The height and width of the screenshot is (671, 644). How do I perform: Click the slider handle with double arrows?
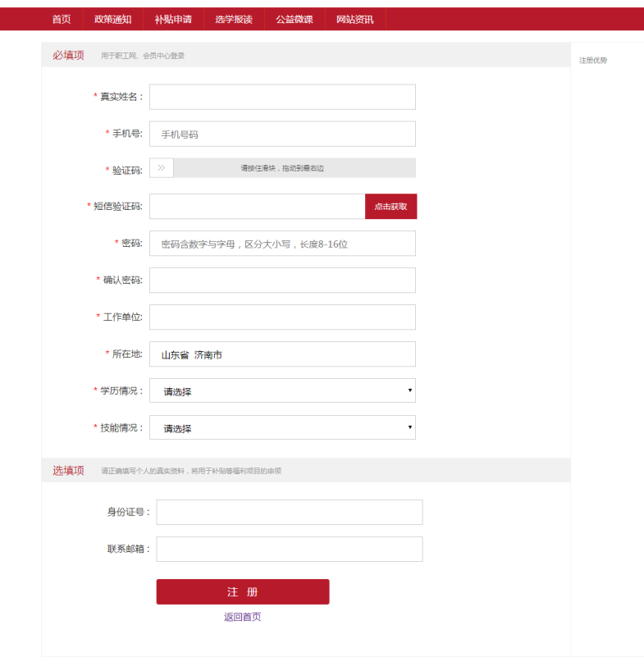pos(162,168)
